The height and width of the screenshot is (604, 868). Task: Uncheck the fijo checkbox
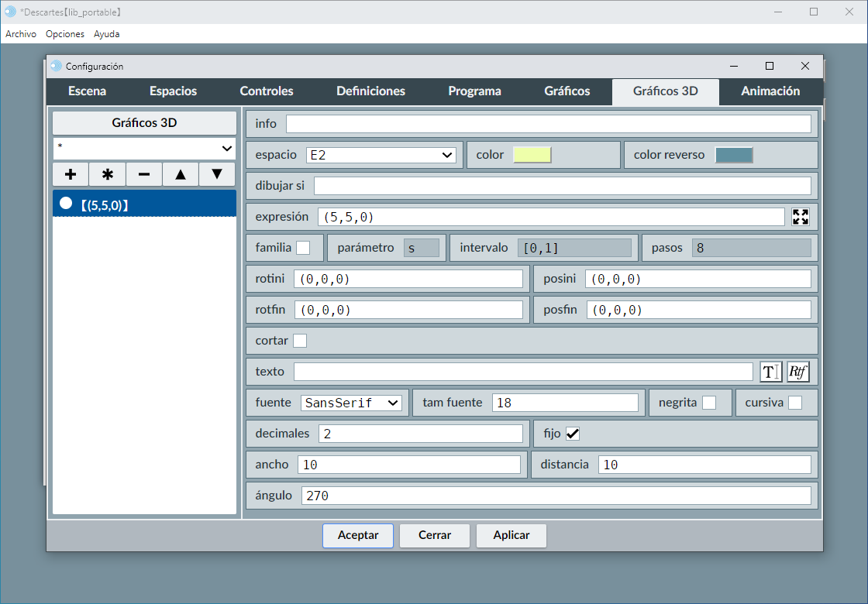(573, 434)
